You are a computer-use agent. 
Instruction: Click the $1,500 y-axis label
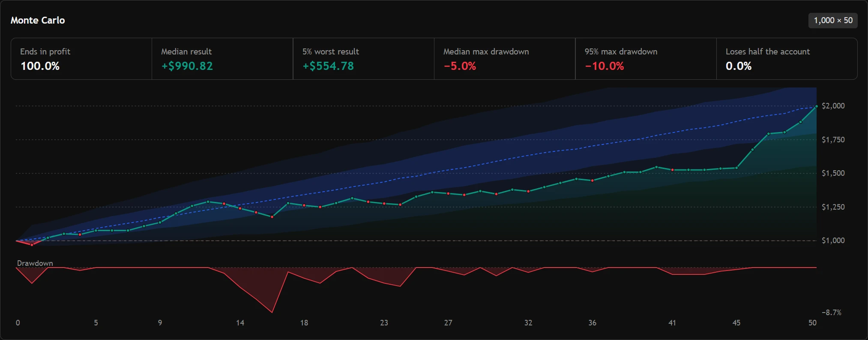point(833,173)
